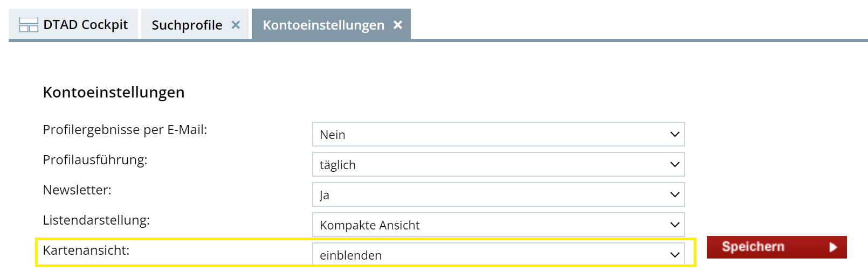Click the chevron of the einblenden dropdown
The height and width of the screenshot is (279, 868).
(674, 255)
